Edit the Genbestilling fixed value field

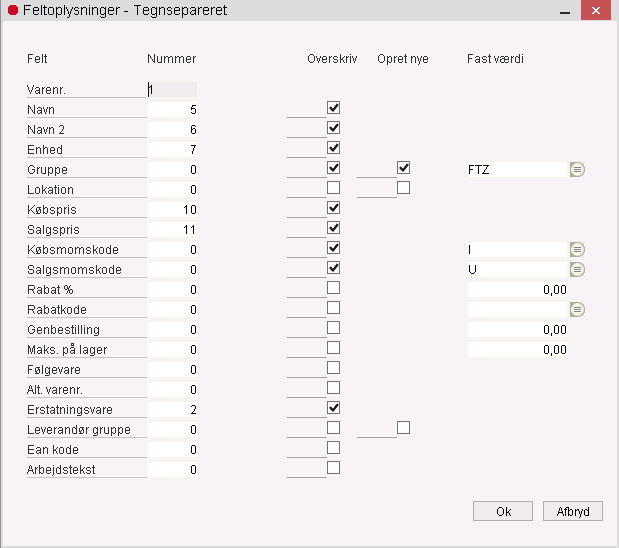coord(517,330)
